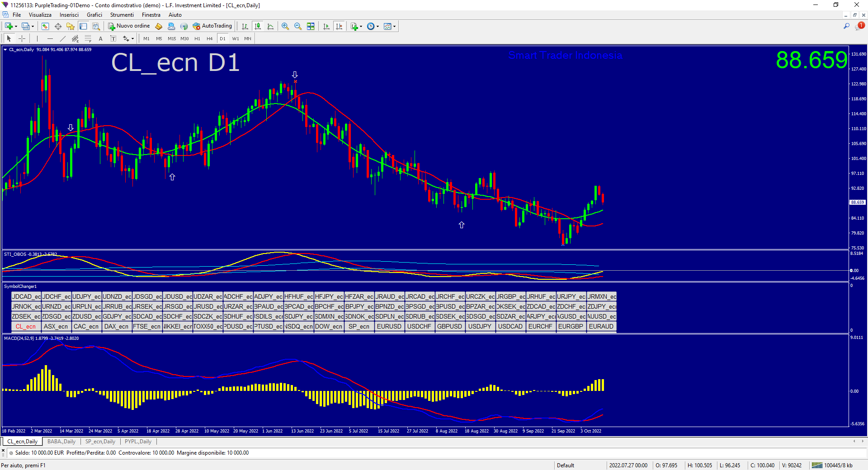Open the Visualizza menu

[x=40, y=15]
